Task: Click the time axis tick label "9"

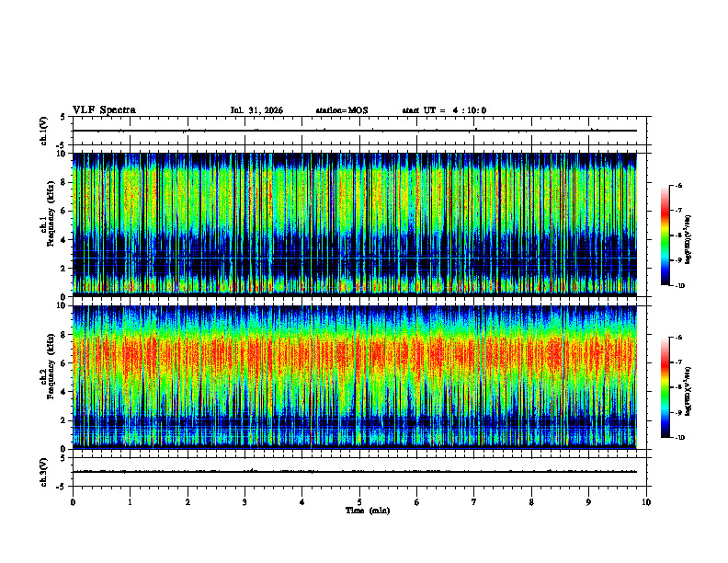Action: (588, 502)
